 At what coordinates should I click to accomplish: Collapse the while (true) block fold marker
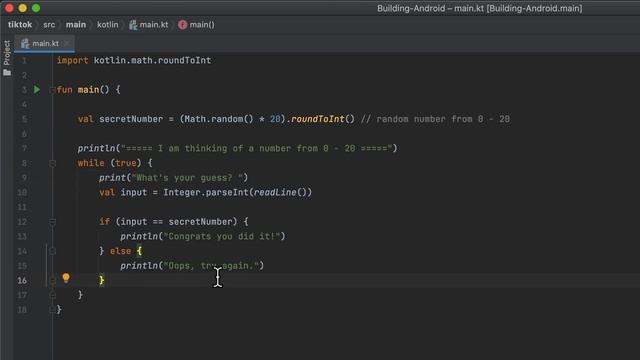[52, 163]
